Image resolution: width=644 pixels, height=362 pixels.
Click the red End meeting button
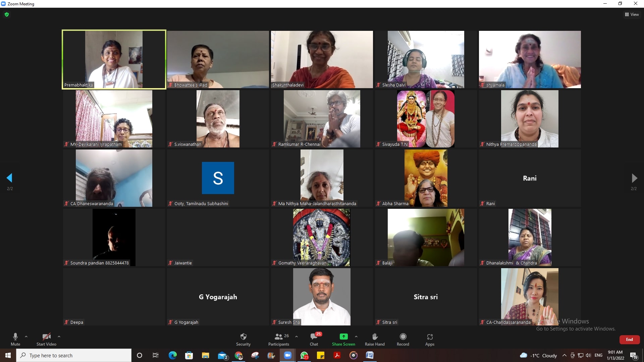(x=629, y=340)
